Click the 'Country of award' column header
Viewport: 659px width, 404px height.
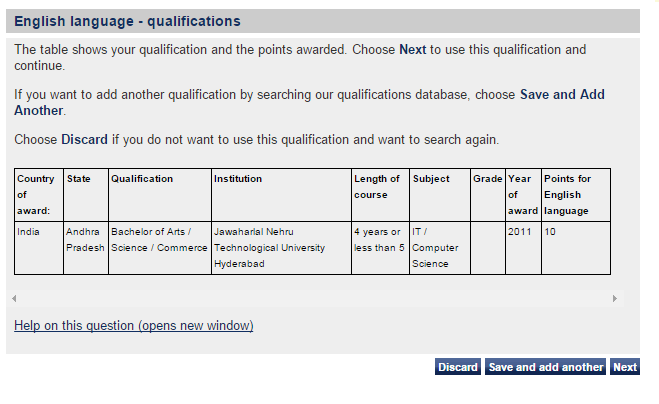point(37,195)
